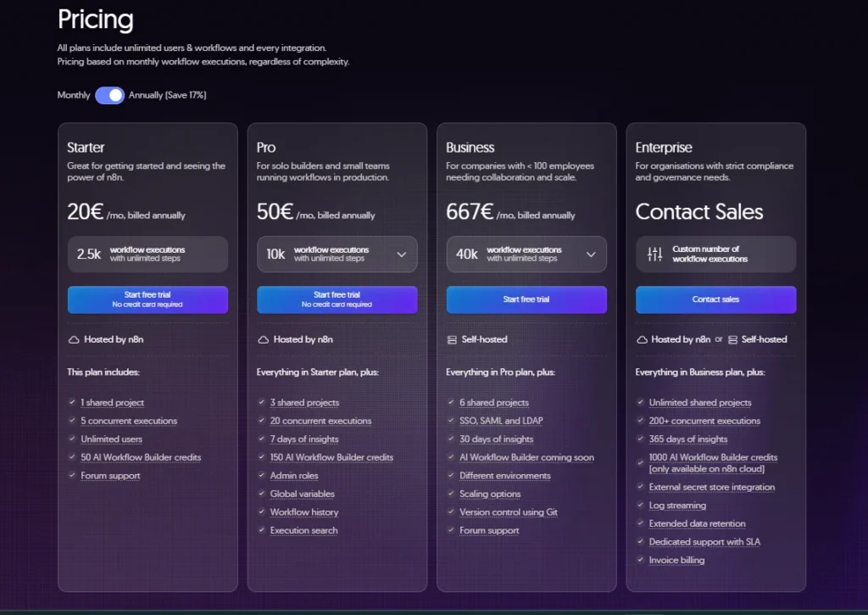This screenshot has width=868, height=615.
Task: Click checkmark beside Log streaming
Action: pos(640,506)
